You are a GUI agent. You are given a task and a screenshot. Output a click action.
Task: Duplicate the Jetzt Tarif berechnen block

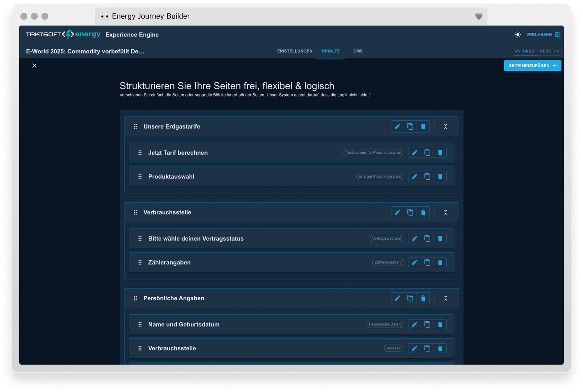tap(427, 153)
